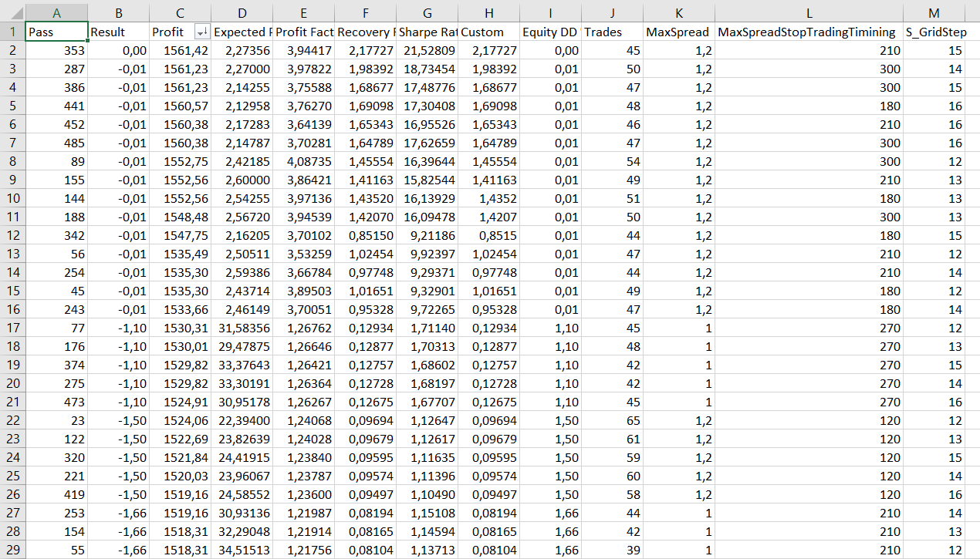Select column E by its header
980x559 pixels.
303,12
